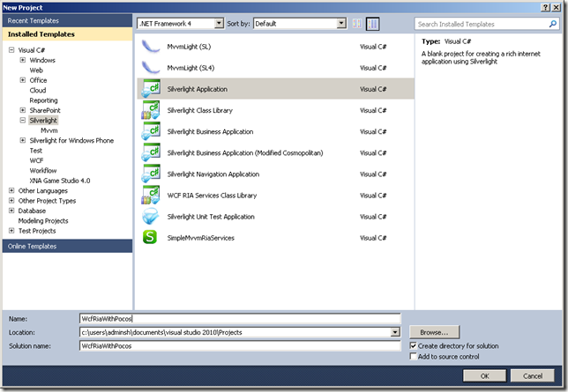Select the Silverlight tree item label
Image resolution: width=568 pixels, height=392 pixels.
click(x=43, y=120)
